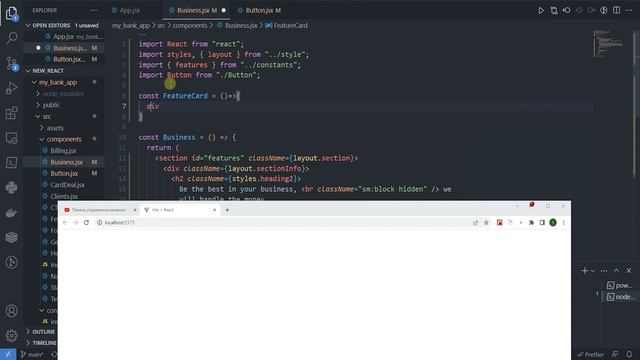
Task: Open new tab in Chrome
Action: click(227, 210)
